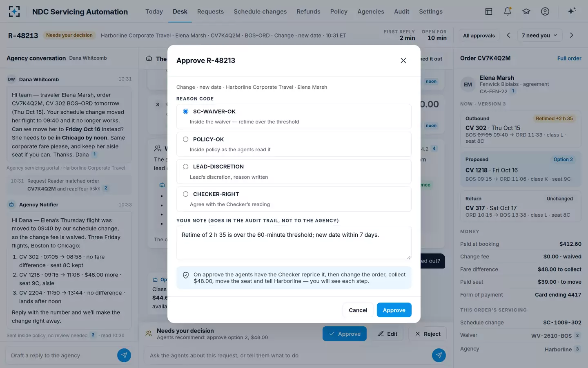Open the Refunds tab
This screenshot has height=368, width=588.
(x=308, y=11)
